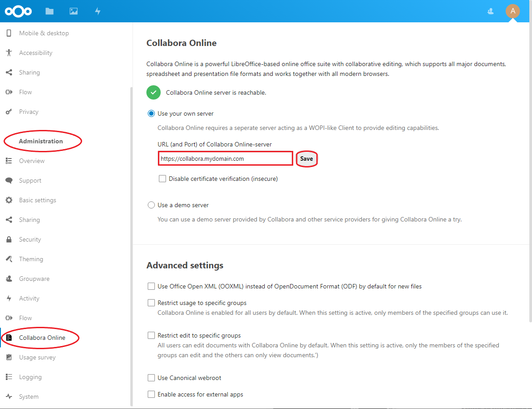The image size is (532, 409).
Task: Check 'Restrict usage to specific groups'
Action: click(151, 303)
